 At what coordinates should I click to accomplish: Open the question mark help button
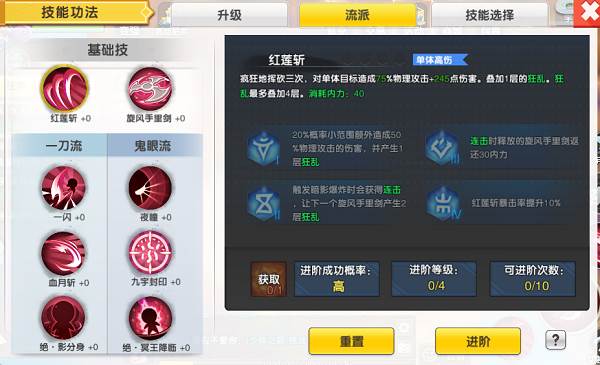point(556,340)
